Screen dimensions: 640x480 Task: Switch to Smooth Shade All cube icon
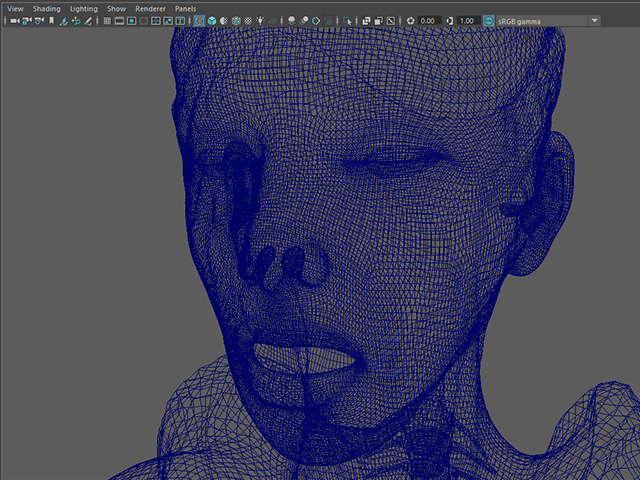(x=211, y=21)
